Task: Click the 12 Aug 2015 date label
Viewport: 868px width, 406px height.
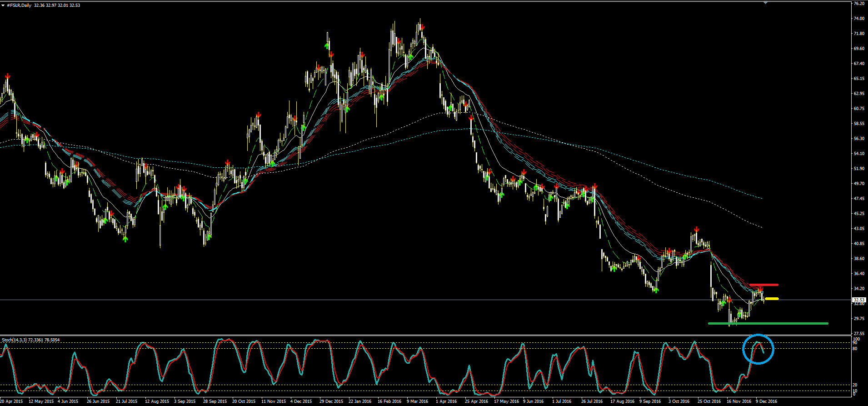Action: click(x=157, y=401)
